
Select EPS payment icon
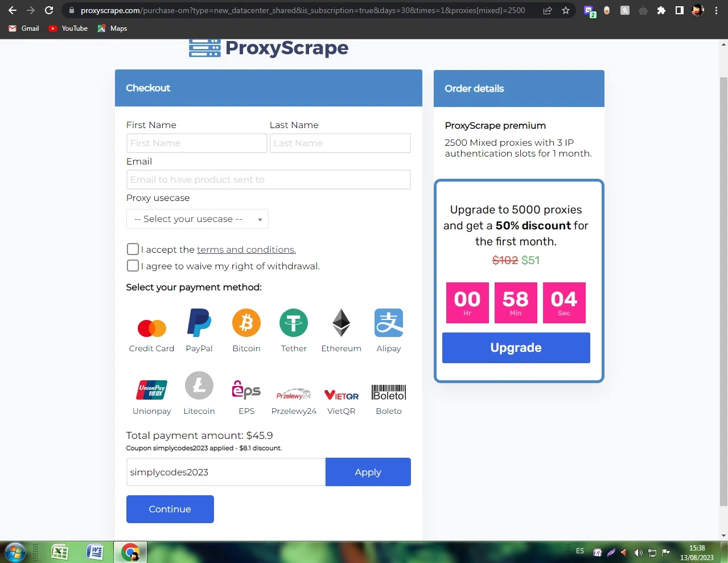246,389
